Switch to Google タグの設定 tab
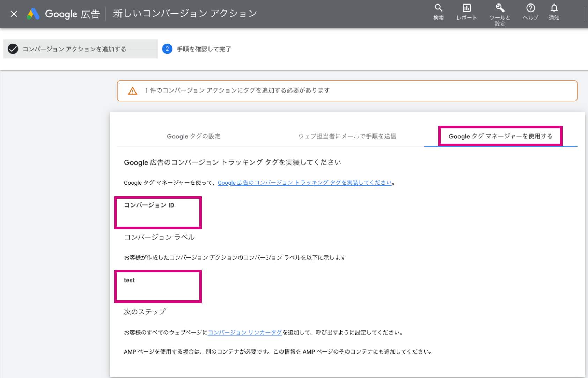Viewport: 588px width, 378px height. click(193, 136)
